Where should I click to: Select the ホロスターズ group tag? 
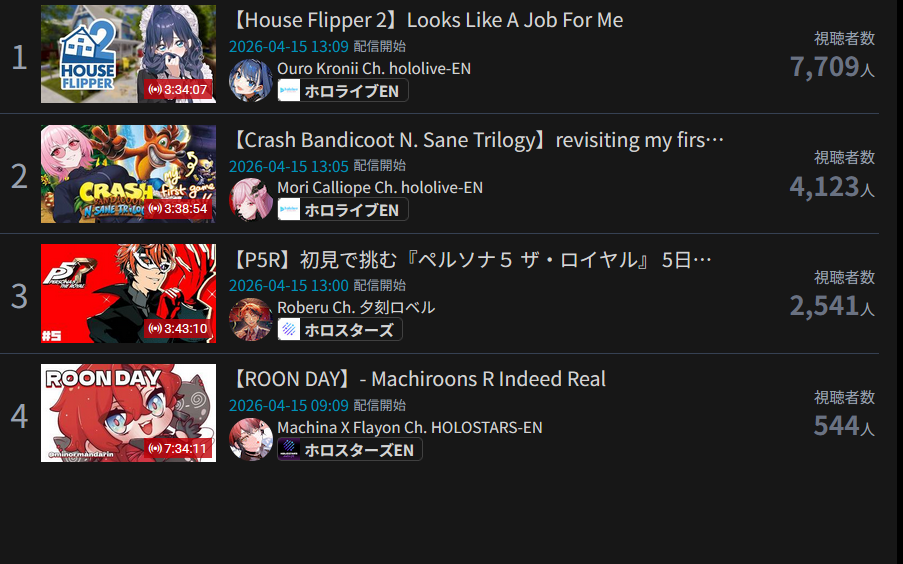coord(340,330)
